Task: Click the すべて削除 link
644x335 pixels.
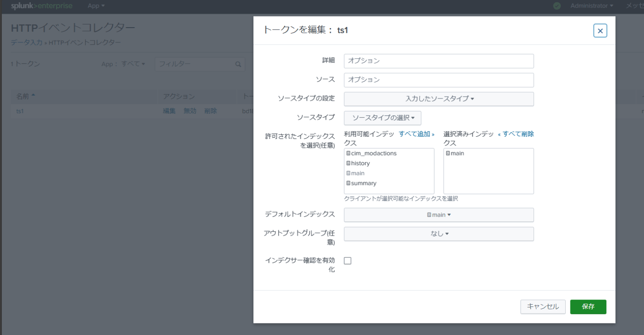Action: (x=516, y=134)
